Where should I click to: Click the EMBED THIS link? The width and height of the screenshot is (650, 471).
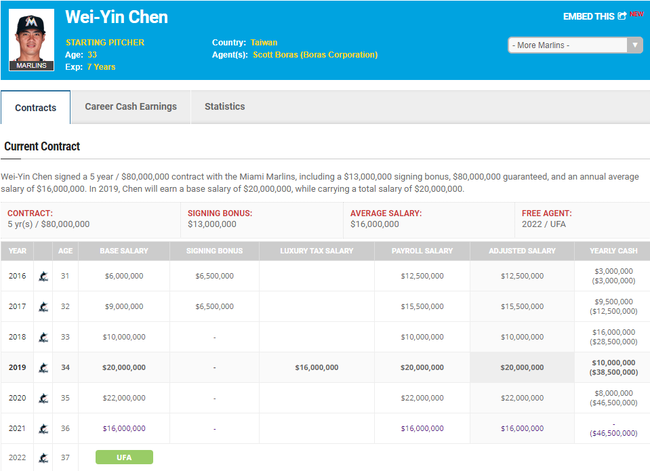click(588, 17)
